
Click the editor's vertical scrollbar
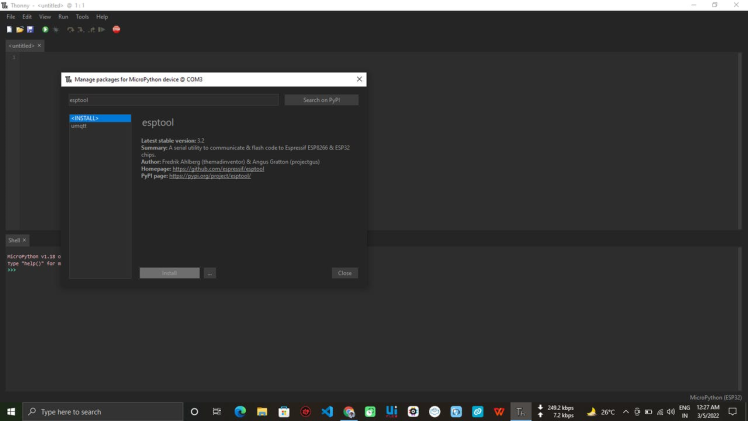click(x=740, y=141)
